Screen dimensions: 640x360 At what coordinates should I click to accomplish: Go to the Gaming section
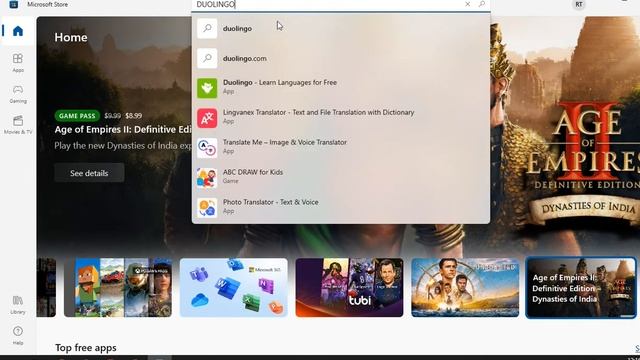[18, 94]
